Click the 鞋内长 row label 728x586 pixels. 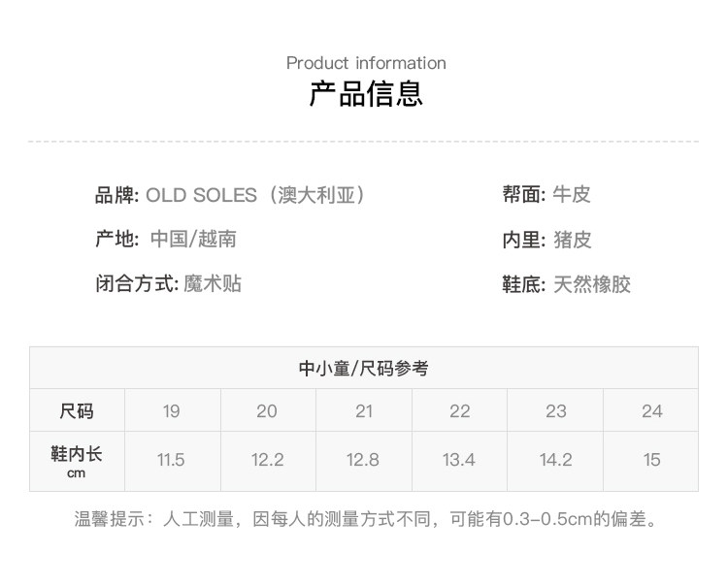tap(77, 459)
